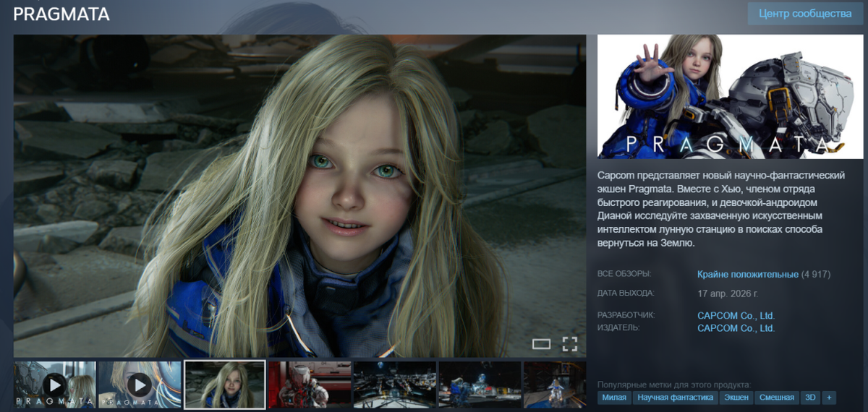868x412 pixels.
Task: Click the main screenshot of the girl
Action: click(299, 196)
